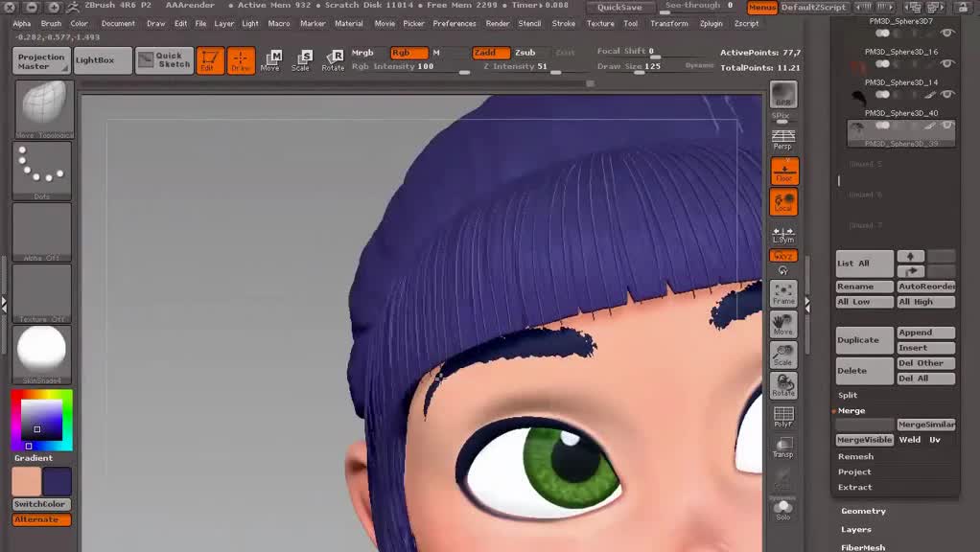This screenshot has width=980, height=552.
Task: Open the Texture Off picker
Action: 42,293
